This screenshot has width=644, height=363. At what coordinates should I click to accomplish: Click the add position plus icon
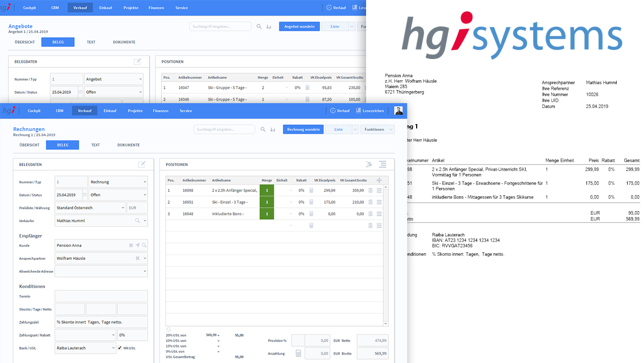[x=379, y=181]
